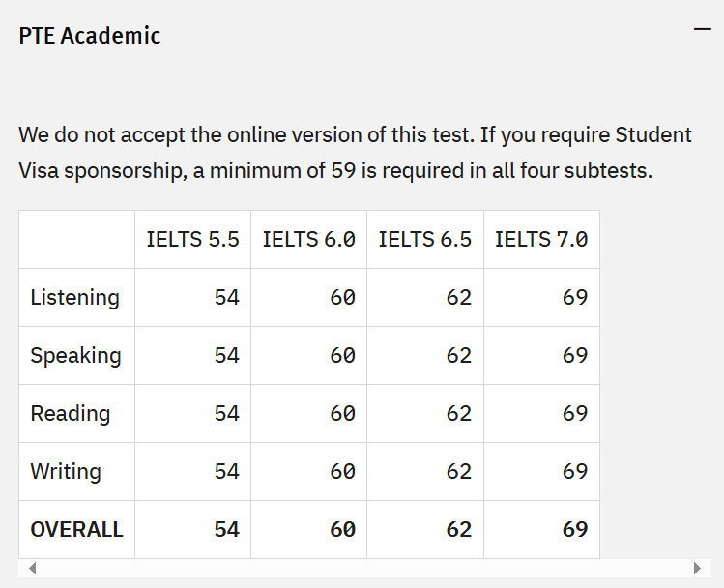Click Reading score 62 under IELTS 6.5

458,413
